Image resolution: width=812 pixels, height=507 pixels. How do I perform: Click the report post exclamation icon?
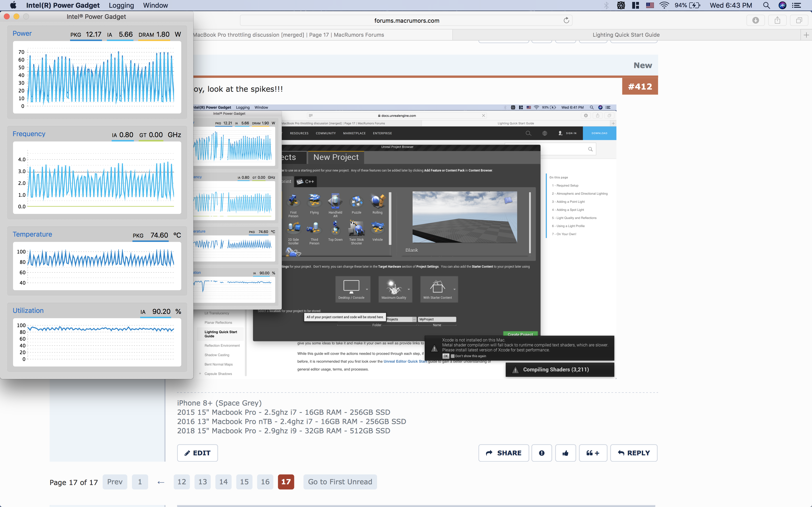click(542, 453)
